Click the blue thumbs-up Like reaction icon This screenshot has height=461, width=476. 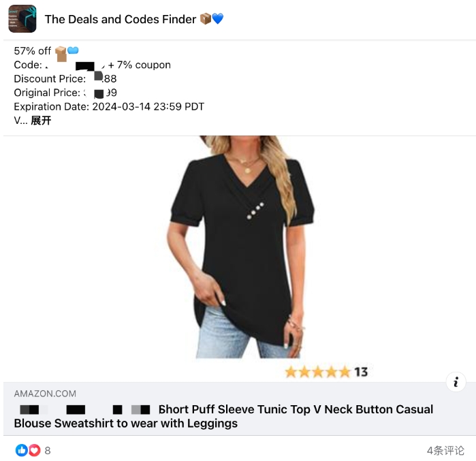click(22, 450)
